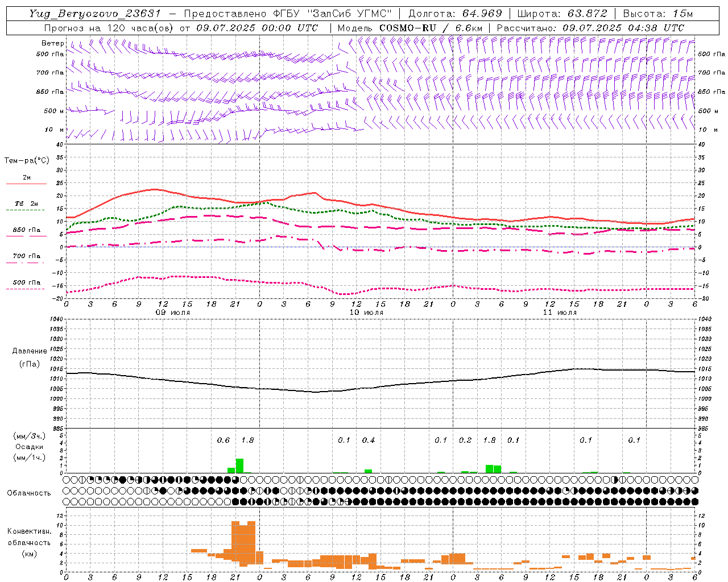Click the forecast line Прогноз на 120 часа(ов)
728x582 pixels.
point(110,28)
